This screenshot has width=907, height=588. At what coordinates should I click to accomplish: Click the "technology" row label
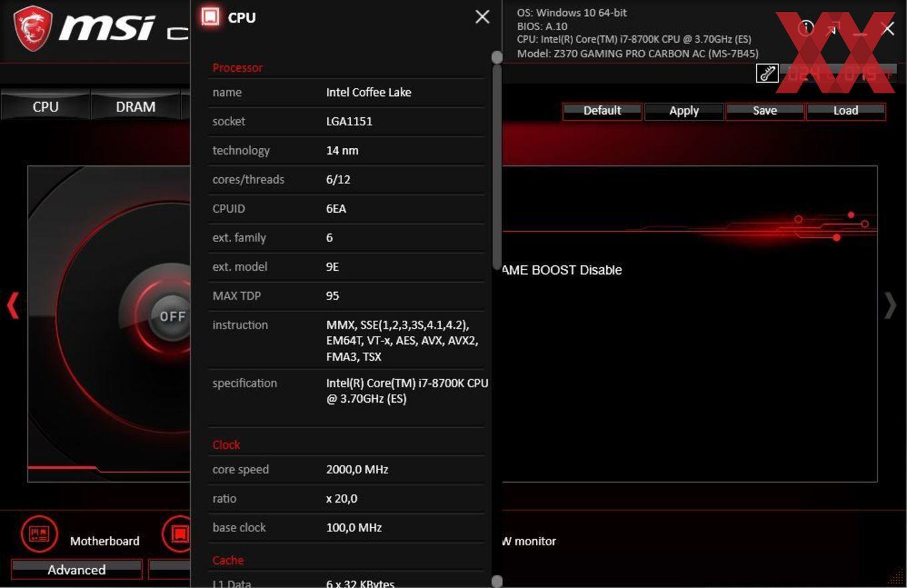(241, 150)
